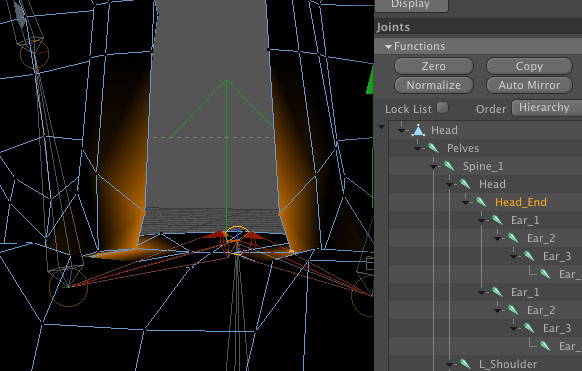Click the joint icon next to Head_End
This screenshot has width=582, height=371.
pyautogui.click(x=481, y=202)
